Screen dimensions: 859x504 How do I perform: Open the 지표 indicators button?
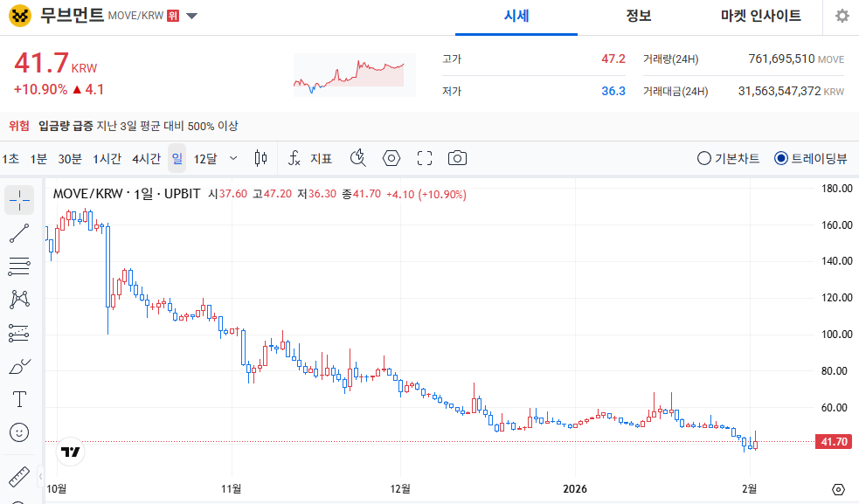pyautogui.click(x=311, y=158)
